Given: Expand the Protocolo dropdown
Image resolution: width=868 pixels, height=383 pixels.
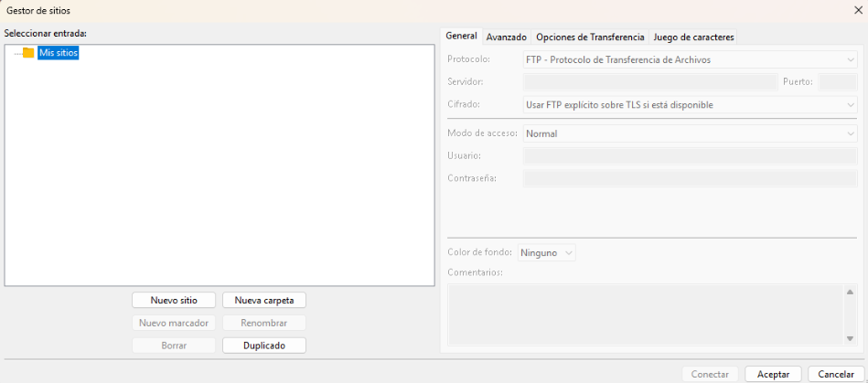Looking at the screenshot, I should tap(689, 59).
